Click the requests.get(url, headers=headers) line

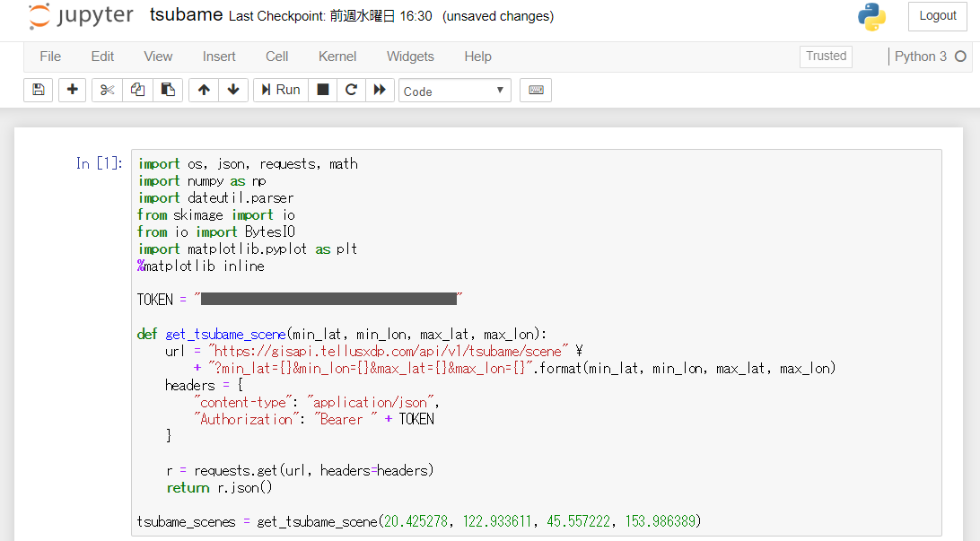coord(300,470)
